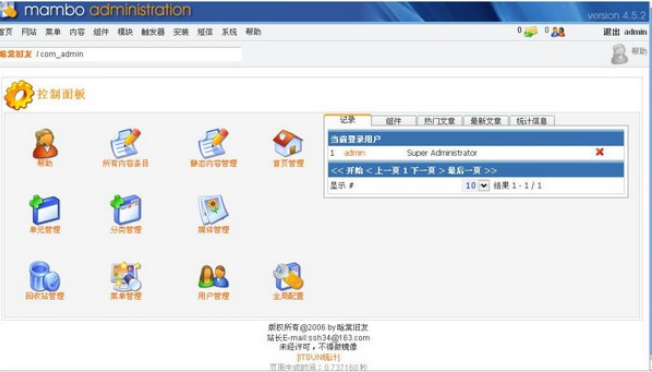Click the 控制面板 heading
The image size is (652, 372).
click(62, 94)
